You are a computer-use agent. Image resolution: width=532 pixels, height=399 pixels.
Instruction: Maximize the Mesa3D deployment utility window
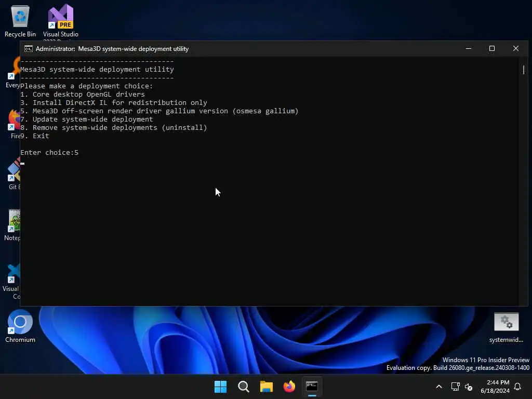coord(492,48)
